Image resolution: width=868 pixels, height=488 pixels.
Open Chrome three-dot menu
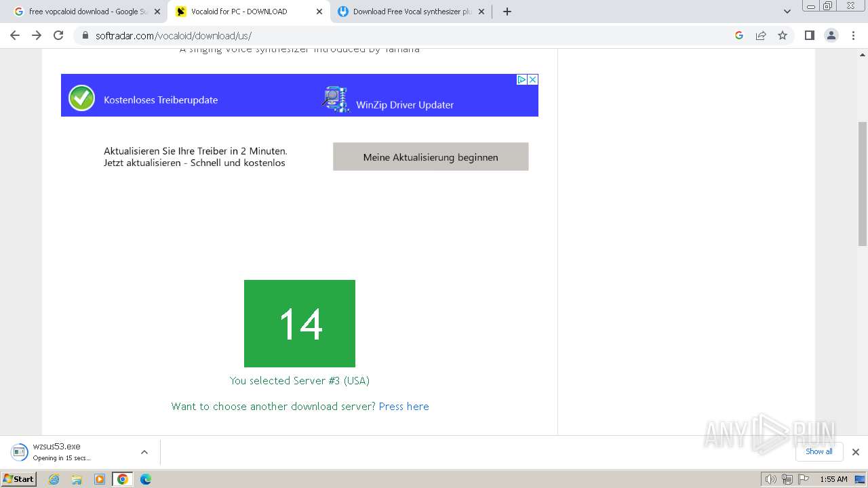pyautogui.click(x=853, y=35)
